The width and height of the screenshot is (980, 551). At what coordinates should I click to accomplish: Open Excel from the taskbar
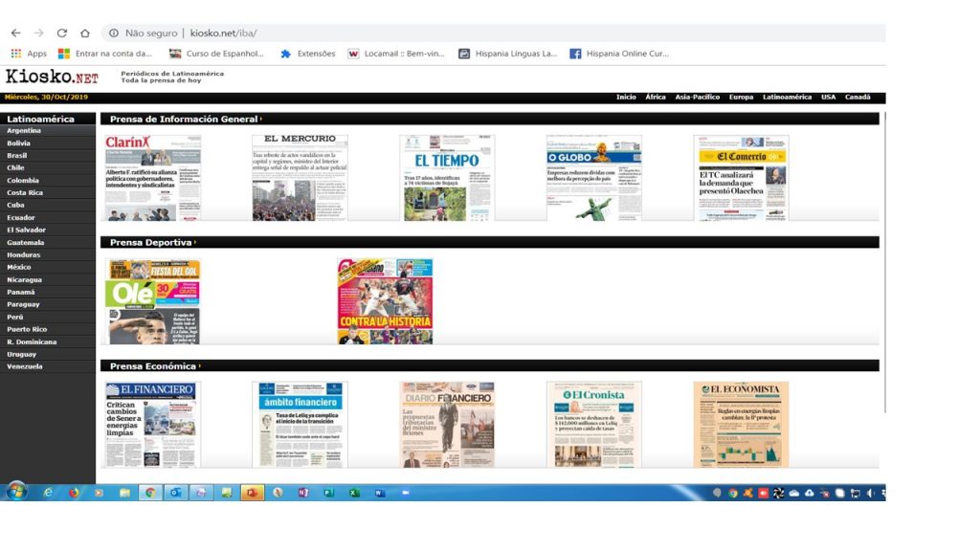coord(354,493)
